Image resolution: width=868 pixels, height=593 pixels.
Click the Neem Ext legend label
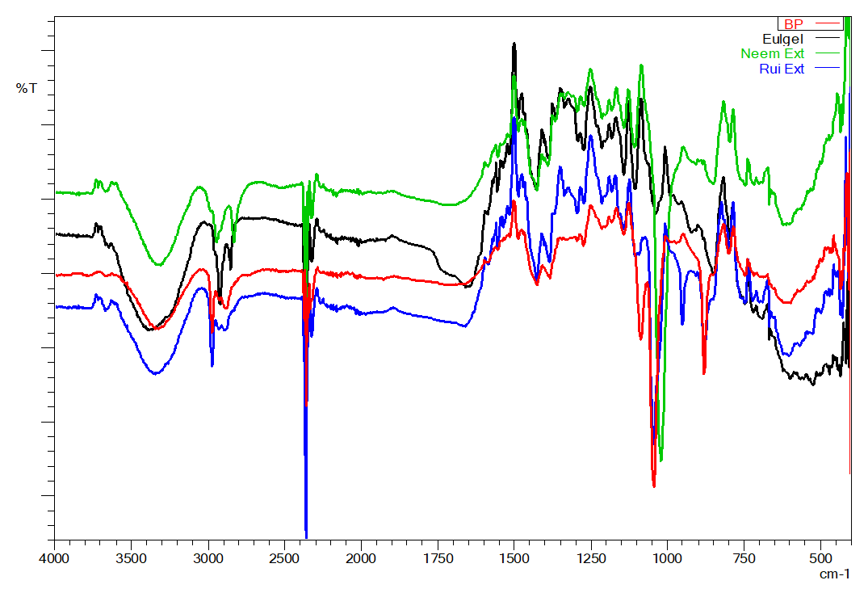(x=772, y=54)
